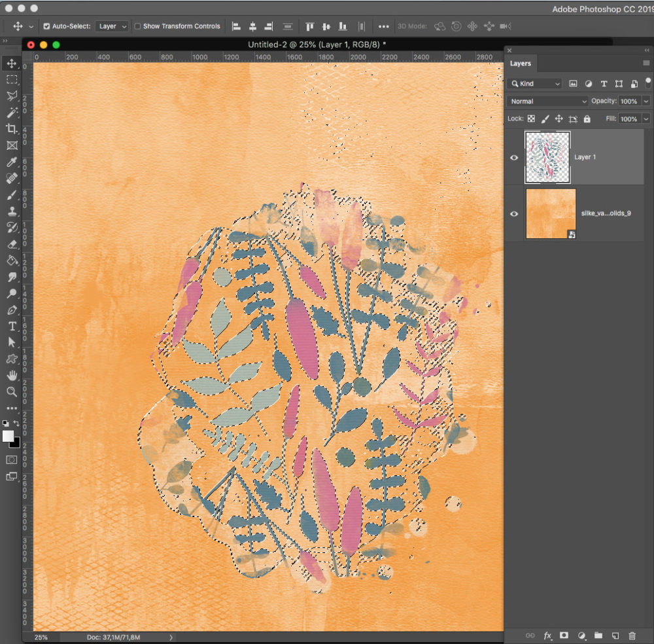The width and height of the screenshot is (654, 644).
Task: Reset default foreground and background colors
Action: click(x=5, y=423)
